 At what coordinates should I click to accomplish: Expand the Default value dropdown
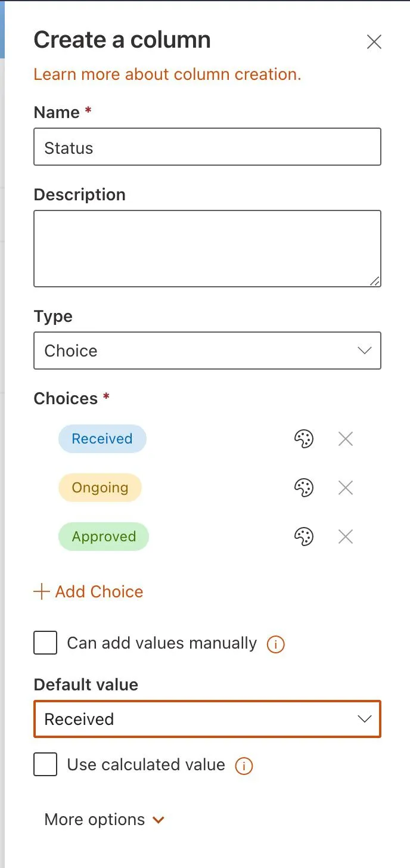pyautogui.click(x=207, y=719)
